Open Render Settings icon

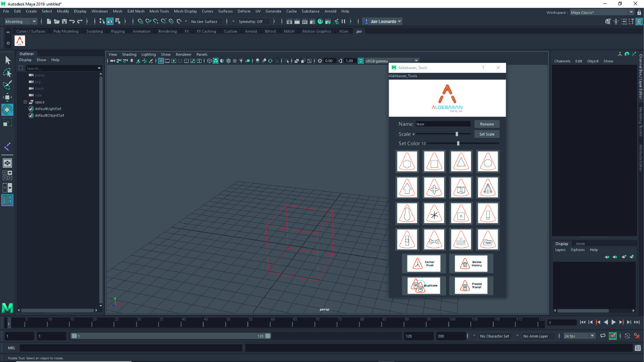click(312, 21)
